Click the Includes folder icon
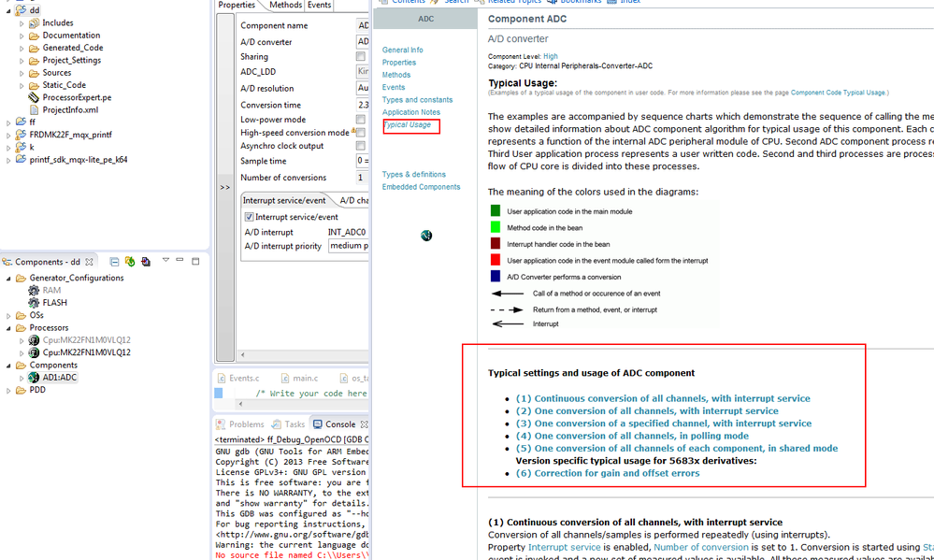This screenshot has height=560, width=934. click(34, 22)
